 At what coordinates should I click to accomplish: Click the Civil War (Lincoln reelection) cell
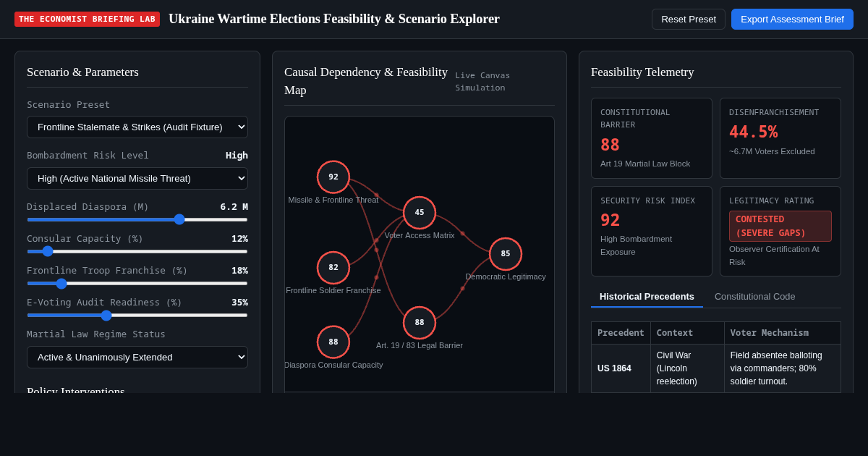pos(687,368)
